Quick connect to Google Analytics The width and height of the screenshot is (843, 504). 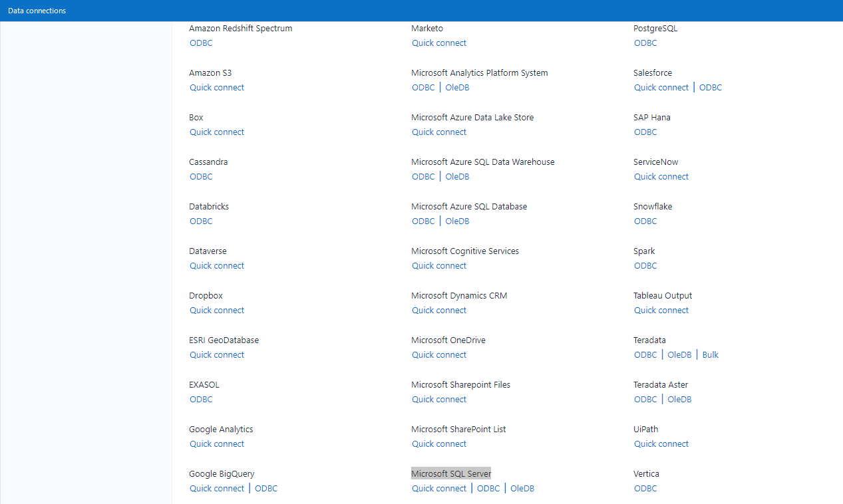click(216, 443)
